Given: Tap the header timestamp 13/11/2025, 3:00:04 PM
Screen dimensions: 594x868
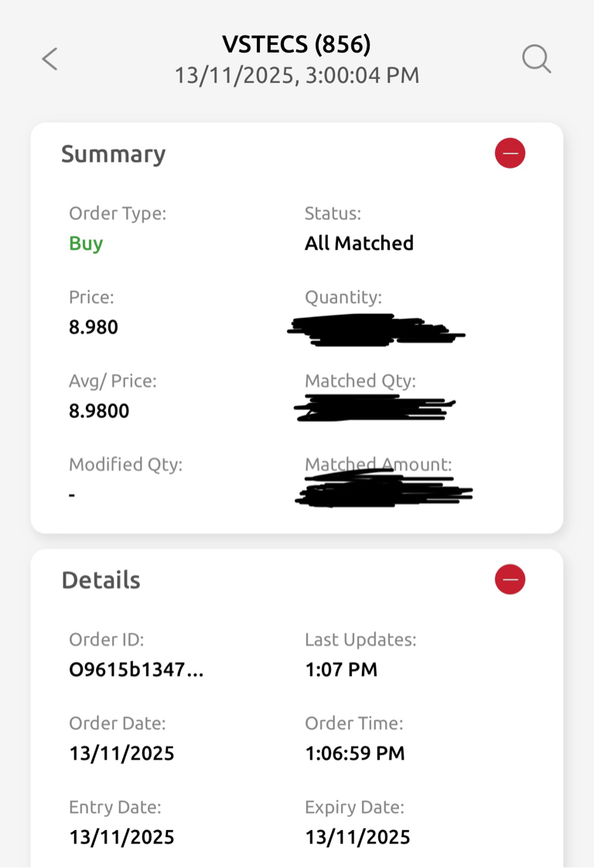Looking at the screenshot, I should pos(296,76).
